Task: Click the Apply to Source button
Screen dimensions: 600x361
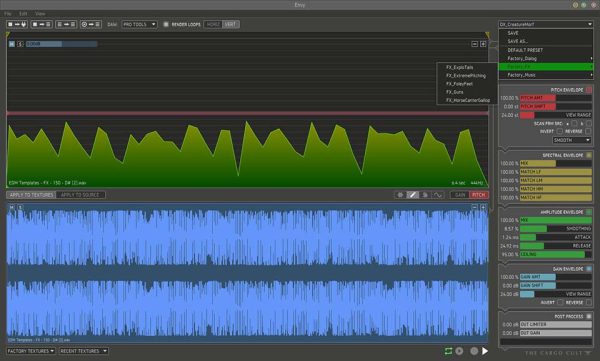Action: pyautogui.click(x=80, y=195)
